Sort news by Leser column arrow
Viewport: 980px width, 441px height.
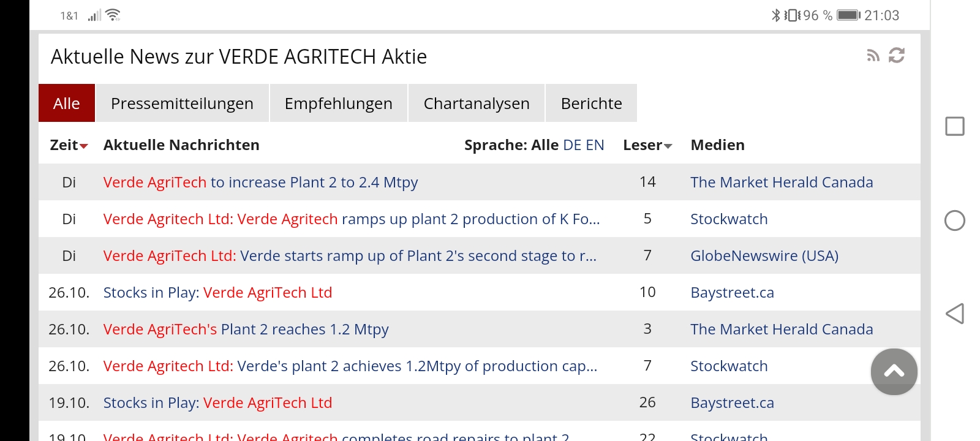(x=668, y=146)
